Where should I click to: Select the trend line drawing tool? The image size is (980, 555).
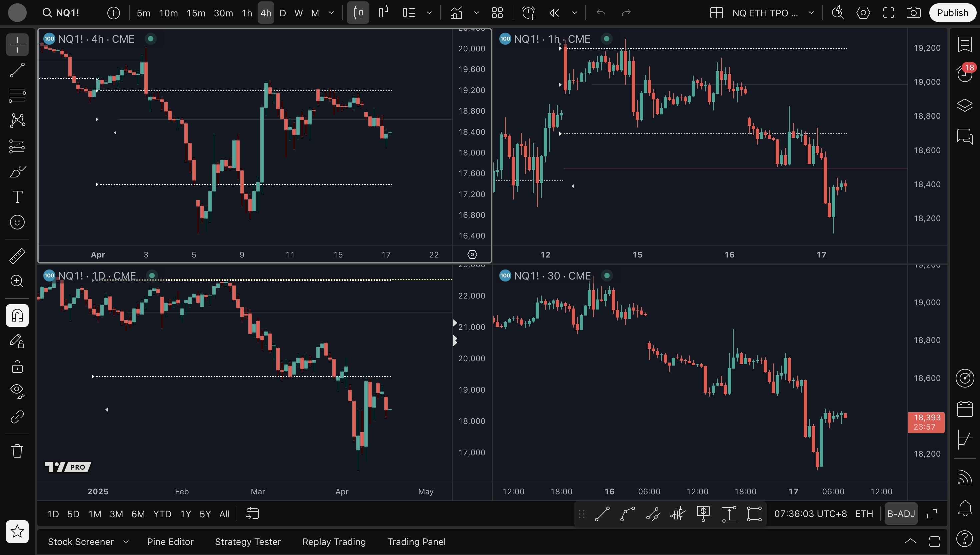pyautogui.click(x=17, y=70)
